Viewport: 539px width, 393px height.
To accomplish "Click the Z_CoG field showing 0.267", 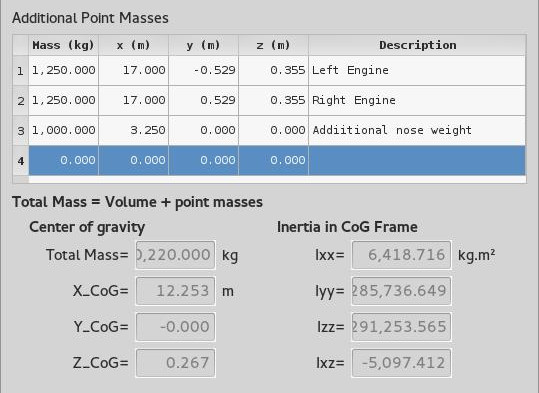I will pyautogui.click(x=176, y=363).
